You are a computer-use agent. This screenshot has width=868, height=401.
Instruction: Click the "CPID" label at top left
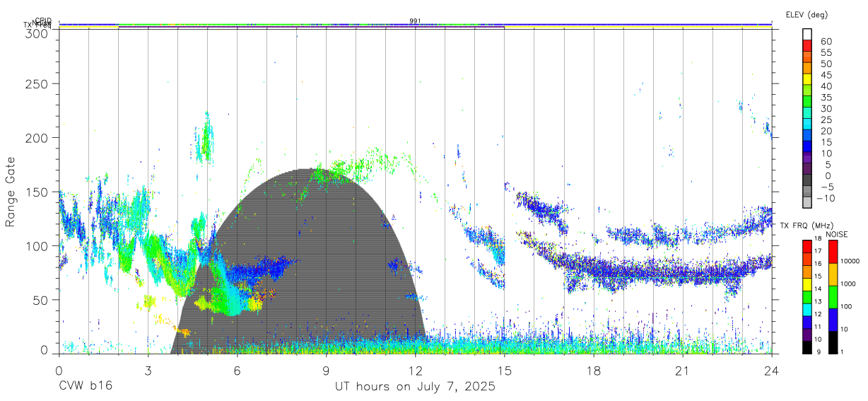tap(43, 21)
